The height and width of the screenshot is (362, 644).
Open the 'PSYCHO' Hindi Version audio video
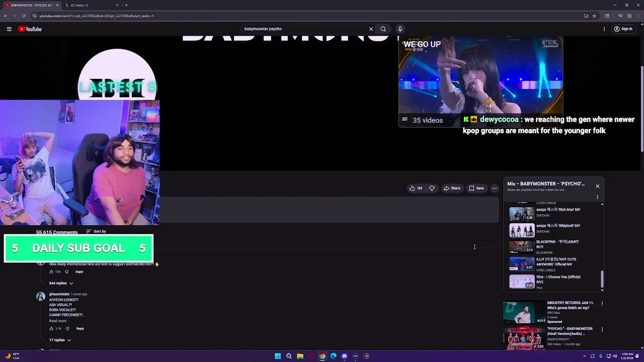(x=548, y=337)
